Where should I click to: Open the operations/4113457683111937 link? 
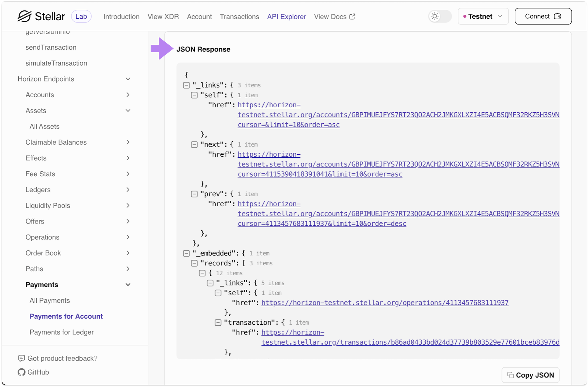coord(385,303)
